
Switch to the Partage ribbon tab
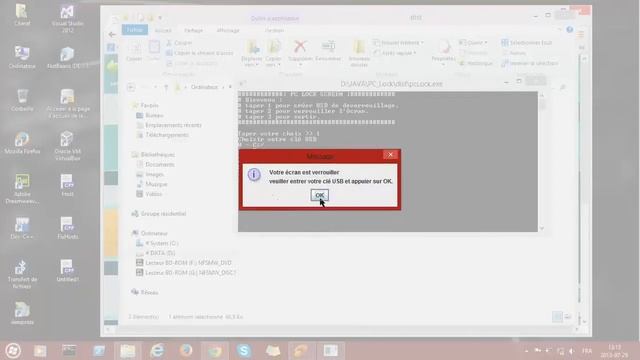click(193, 30)
